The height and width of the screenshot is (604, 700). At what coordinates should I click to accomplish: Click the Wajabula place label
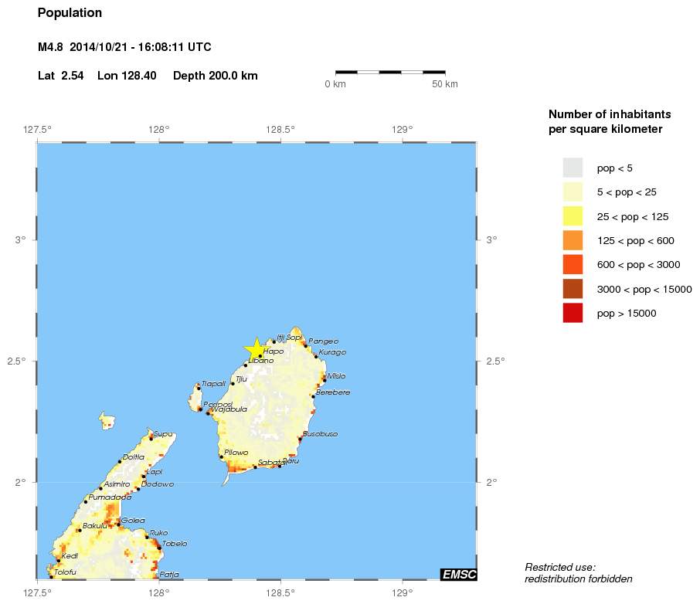click(229, 410)
